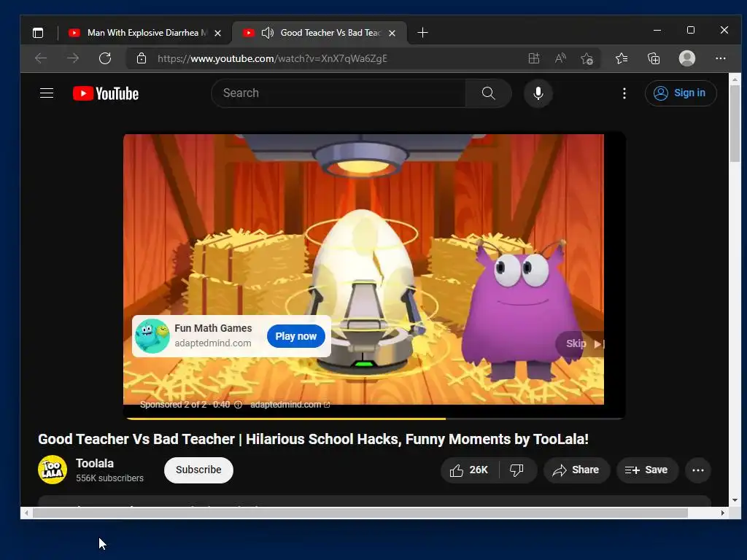Click the video title text

click(x=313, y=439)
